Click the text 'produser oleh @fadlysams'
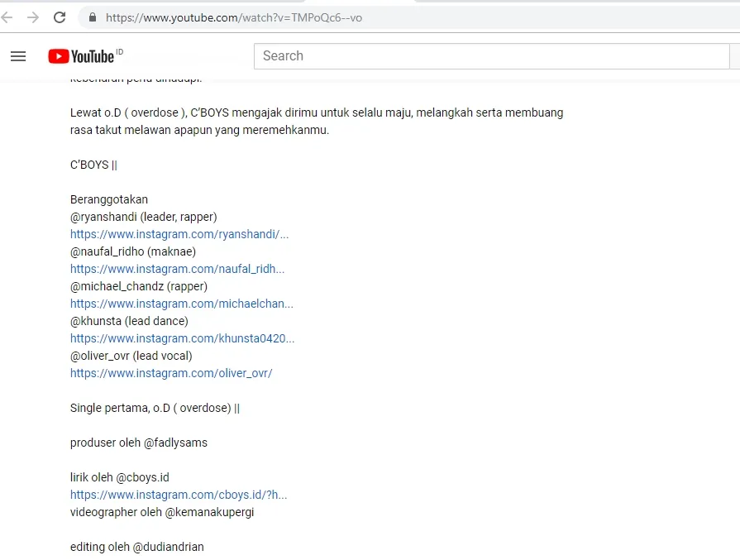 point(139,443)
